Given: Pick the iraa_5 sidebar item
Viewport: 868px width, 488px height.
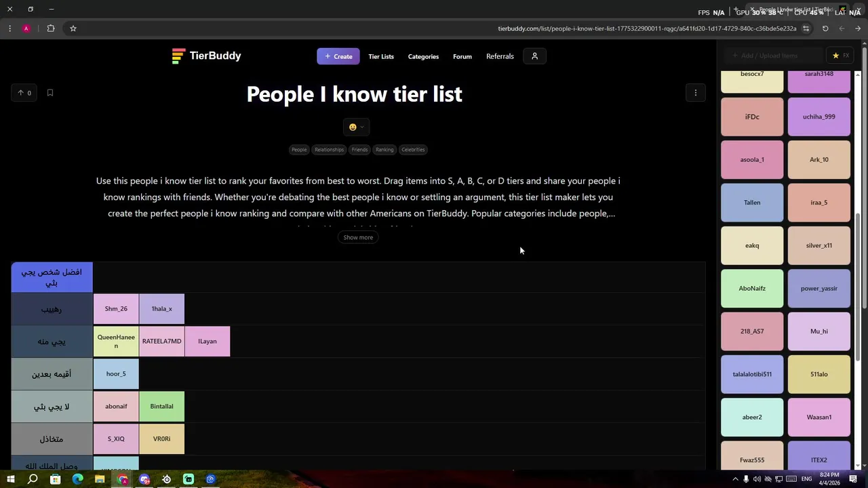Looking at the screenshot, I should [819, 203].
